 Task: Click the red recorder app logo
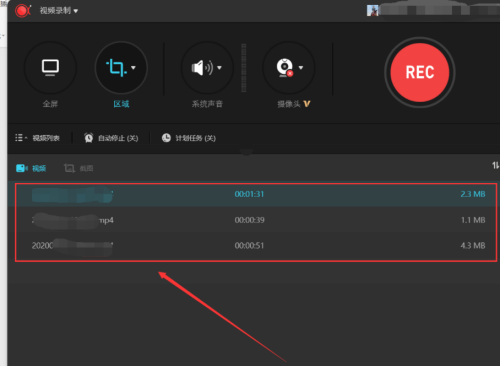[23, 11]
